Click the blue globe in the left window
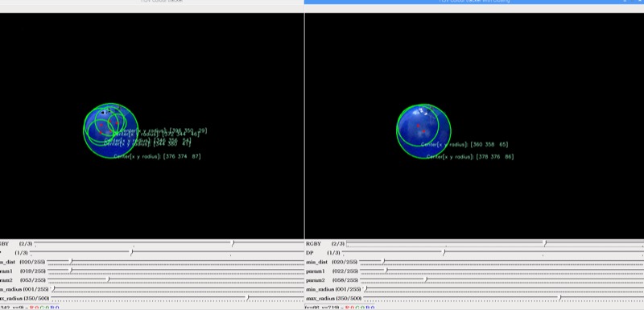644x310 pixels. point(110,130)
